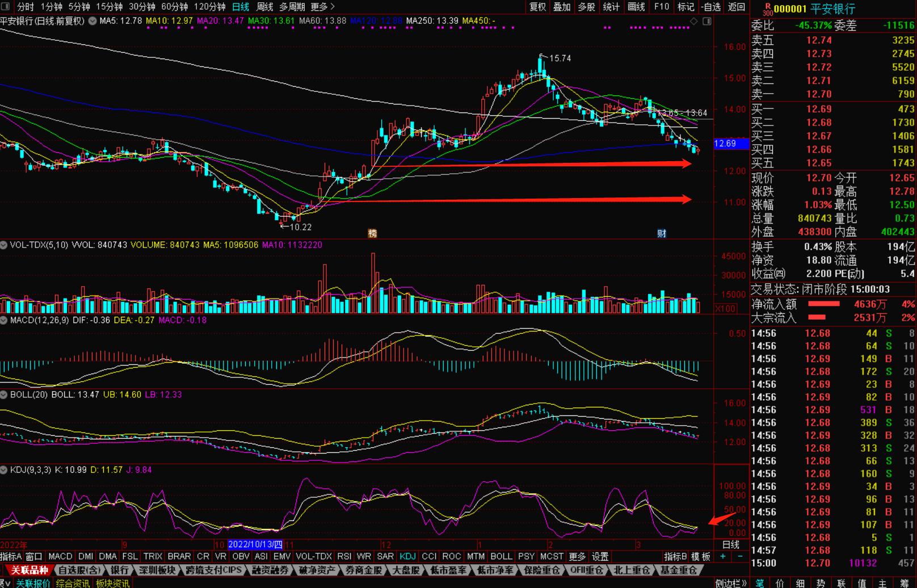Expand the 更多 period options at top
The image size is (917, 588).
[322, 7]
